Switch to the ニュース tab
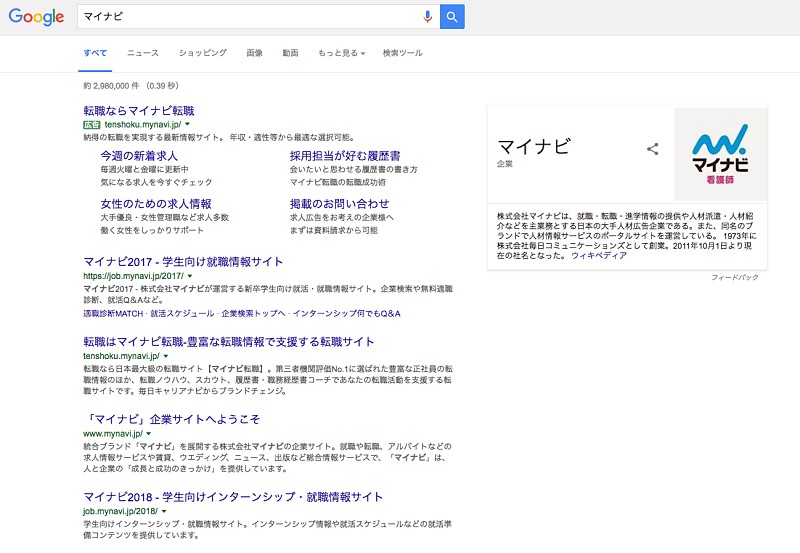 [x=143, y=53]
